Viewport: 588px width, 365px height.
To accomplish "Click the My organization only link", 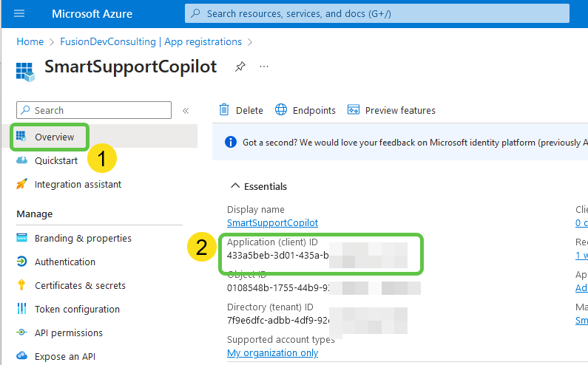I will [272, 352].
